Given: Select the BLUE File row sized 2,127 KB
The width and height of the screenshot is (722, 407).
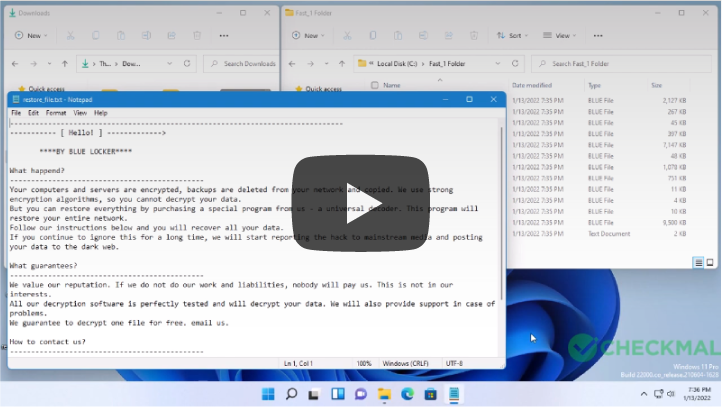Looking at the screenshot, I should (599, 100).
